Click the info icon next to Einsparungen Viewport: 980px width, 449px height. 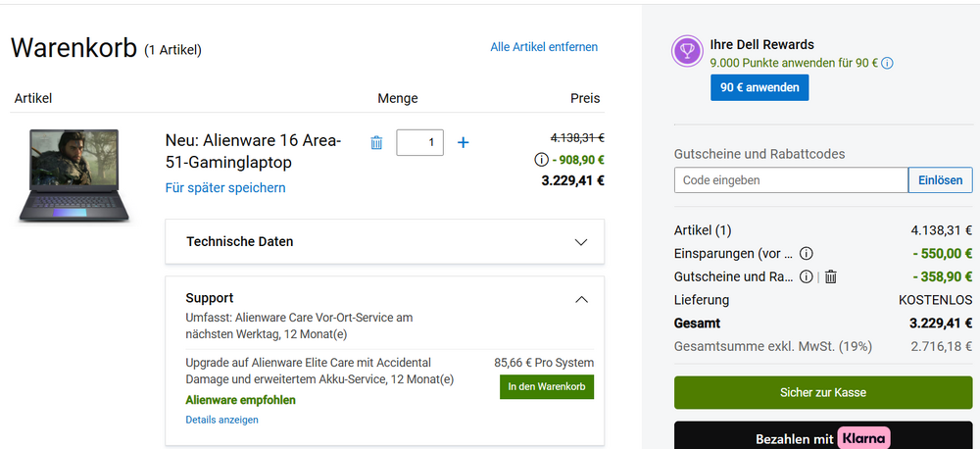pyautogui.click(x=807, y=253)
